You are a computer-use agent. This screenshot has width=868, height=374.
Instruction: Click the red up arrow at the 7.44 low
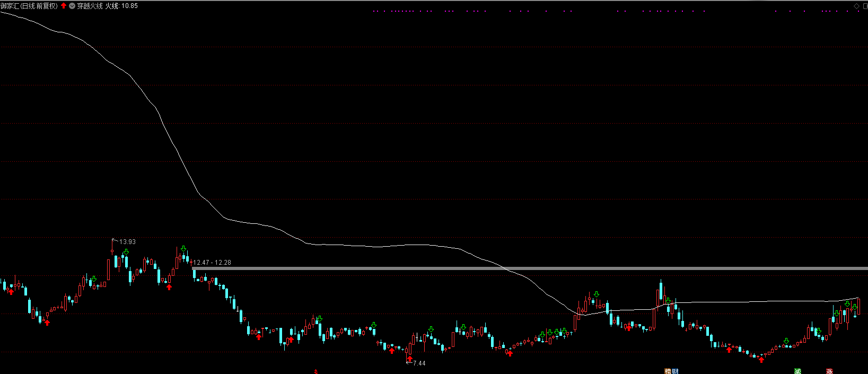[409, 359]
